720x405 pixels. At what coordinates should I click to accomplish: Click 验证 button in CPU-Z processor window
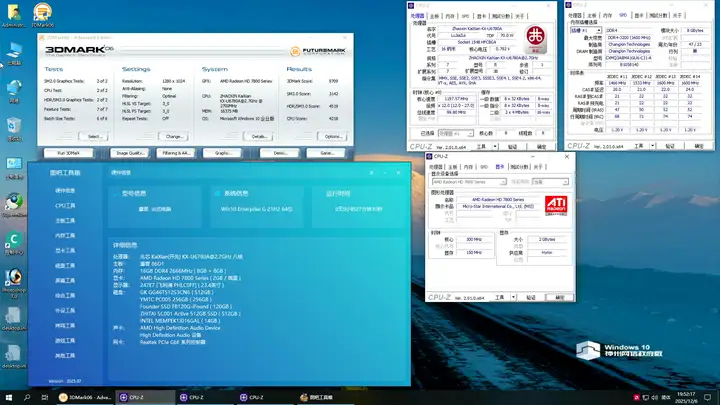click(x=512, y=146)
